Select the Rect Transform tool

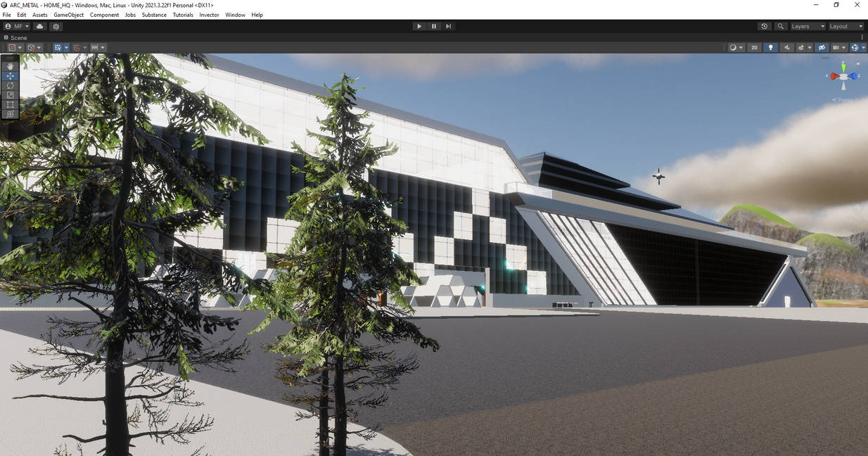click(10, 103)
